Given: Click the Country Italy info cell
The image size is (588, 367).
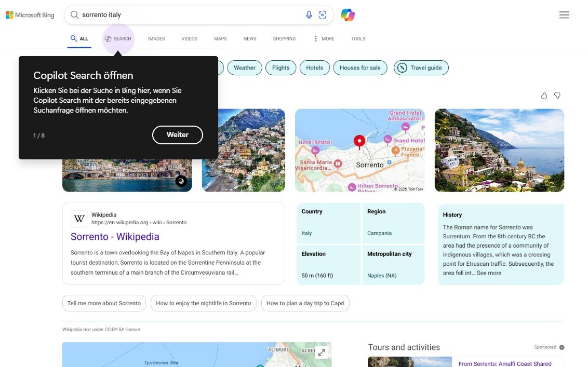Looking at the screenshot, I should [328, 223].
